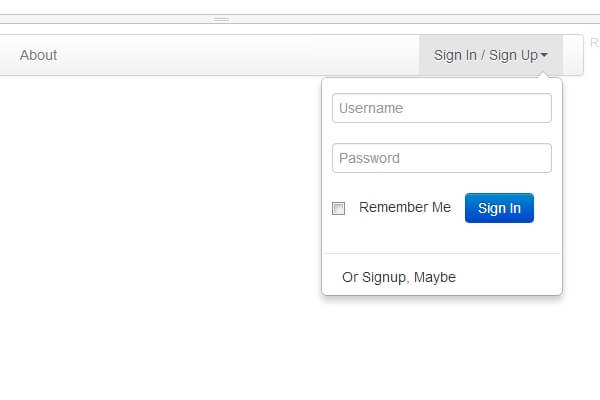Focus the Password input field
The image size is (600, 400).
(x=441, y=158)
